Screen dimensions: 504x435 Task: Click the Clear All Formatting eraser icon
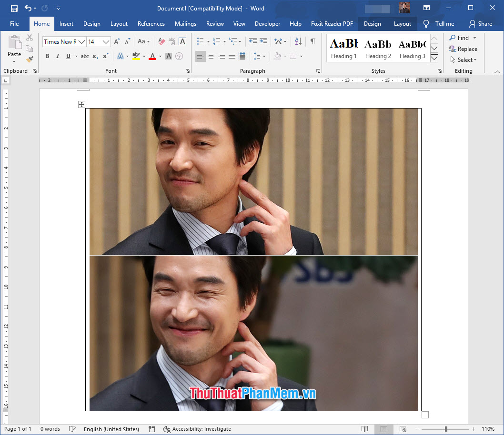pos(161,42)
